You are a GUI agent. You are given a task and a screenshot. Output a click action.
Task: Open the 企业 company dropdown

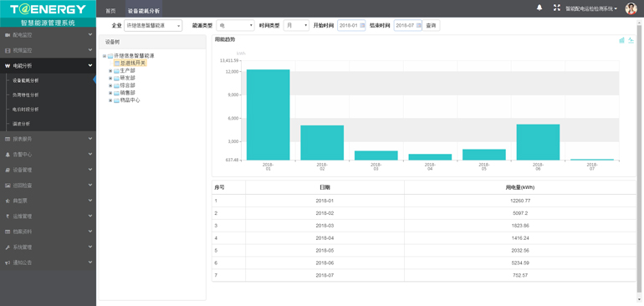tap(153, 25)
